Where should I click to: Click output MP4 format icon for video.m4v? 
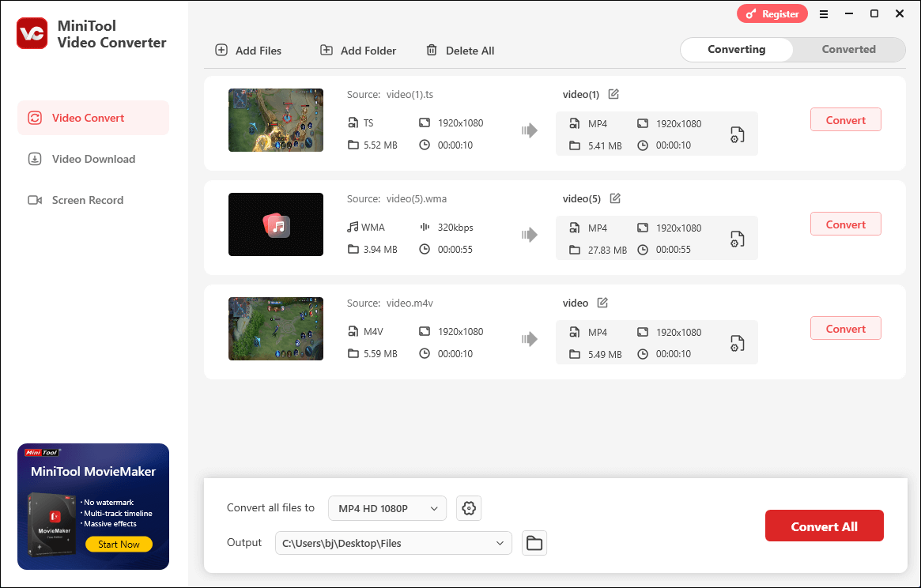pos(575,332)
